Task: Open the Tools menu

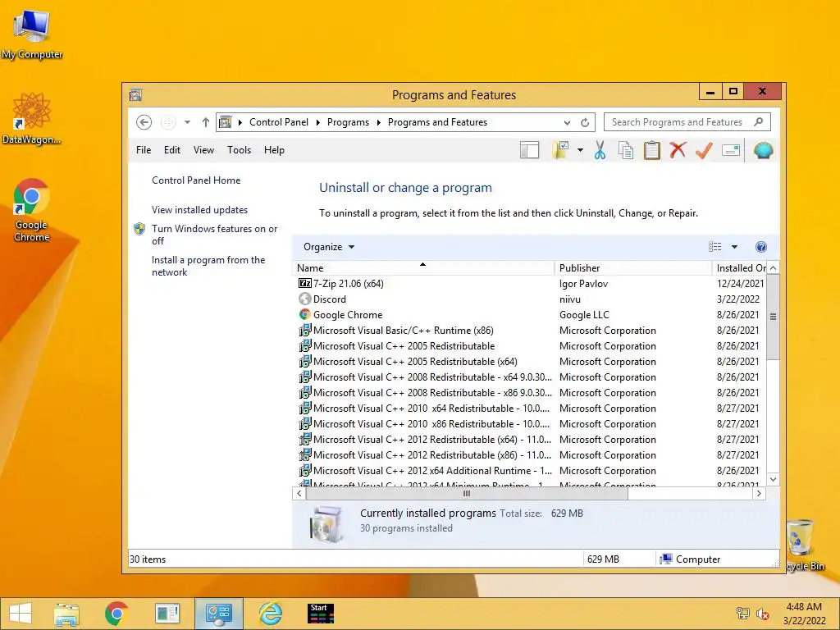Action: coord(239,150)
